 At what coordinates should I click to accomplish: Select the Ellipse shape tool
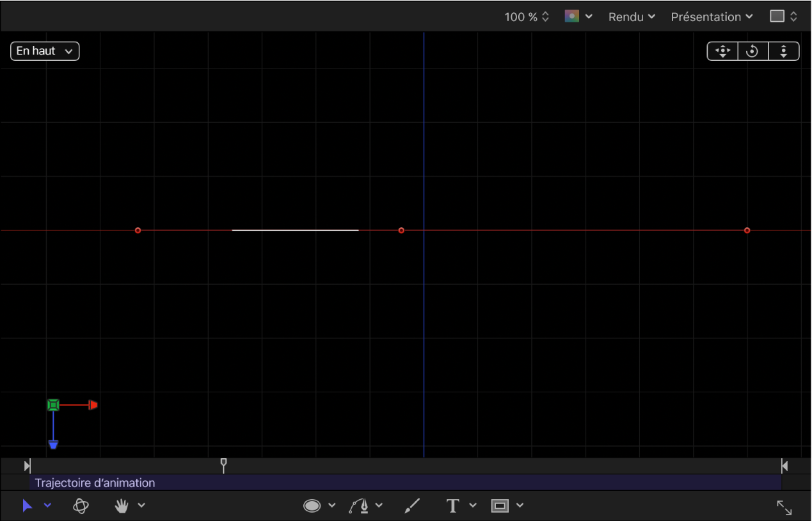click(x=312, y=506)
